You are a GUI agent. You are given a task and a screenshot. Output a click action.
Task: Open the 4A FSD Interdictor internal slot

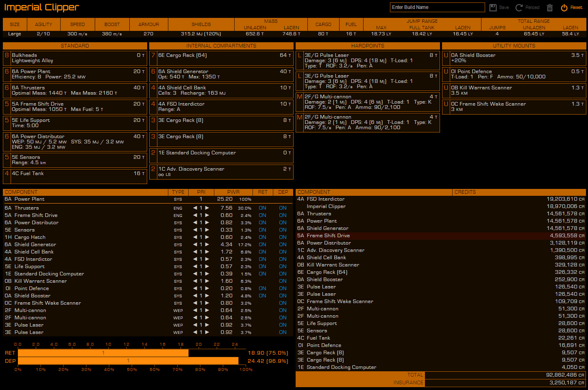point(221,107)
